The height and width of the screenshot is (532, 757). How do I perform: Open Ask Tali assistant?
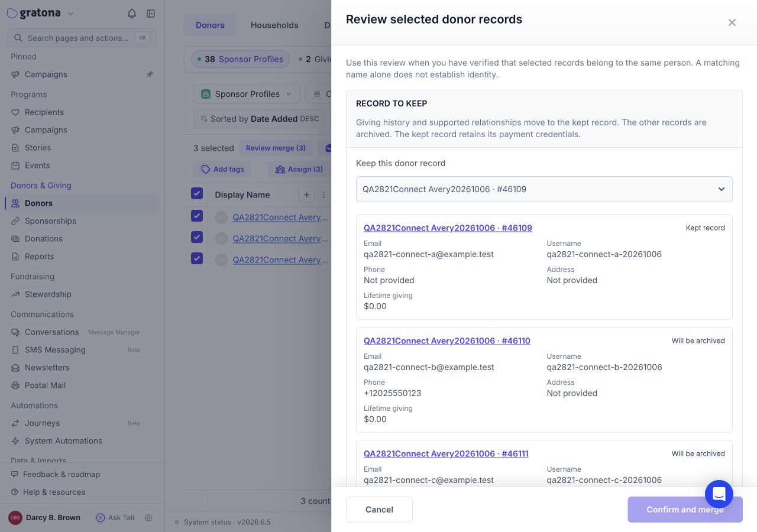(115, 518)
